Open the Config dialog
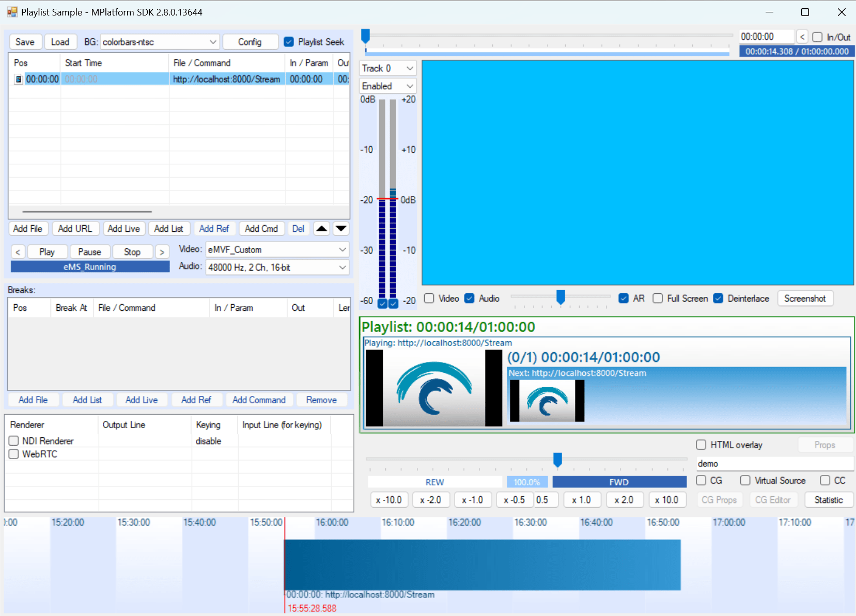The height and width of the screenshot is (616, 856). [x=251, y=42]
